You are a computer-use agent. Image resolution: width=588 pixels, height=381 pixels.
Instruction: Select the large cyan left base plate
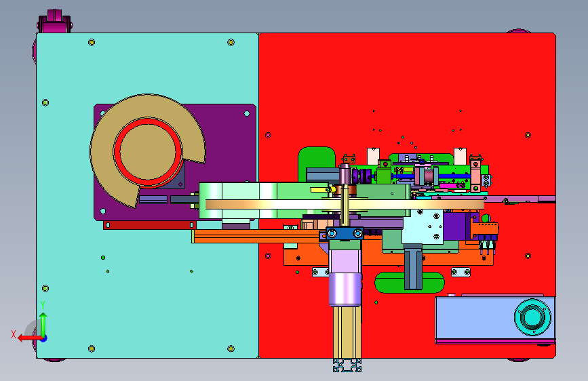pos(147,292)
